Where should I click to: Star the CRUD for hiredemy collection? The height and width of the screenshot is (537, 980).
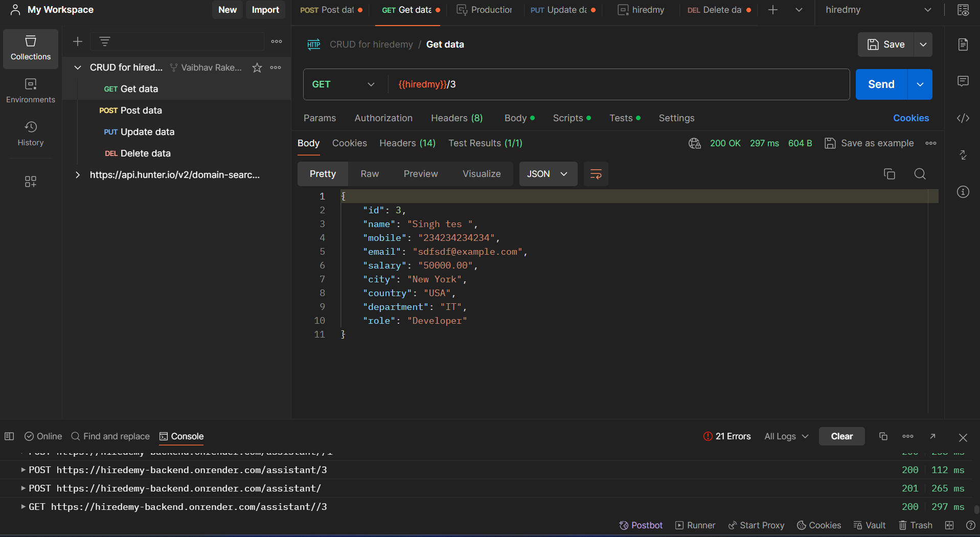257,68
